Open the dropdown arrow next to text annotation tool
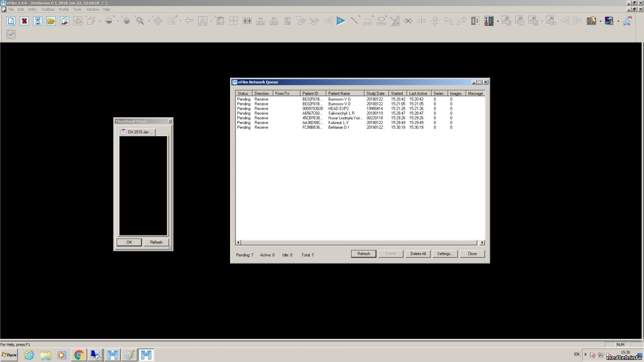This screenshot has height=362, width=644. (x=212, y=21)
